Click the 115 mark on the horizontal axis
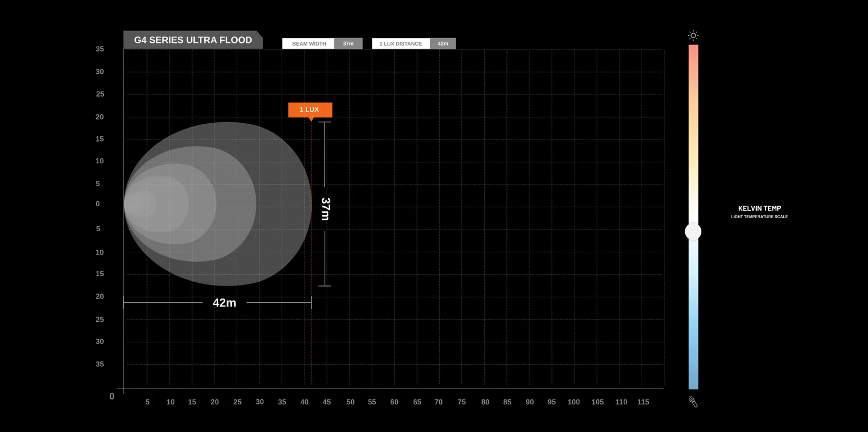The height and width of the screenshot is (432, 868). [x=643, y=402]
